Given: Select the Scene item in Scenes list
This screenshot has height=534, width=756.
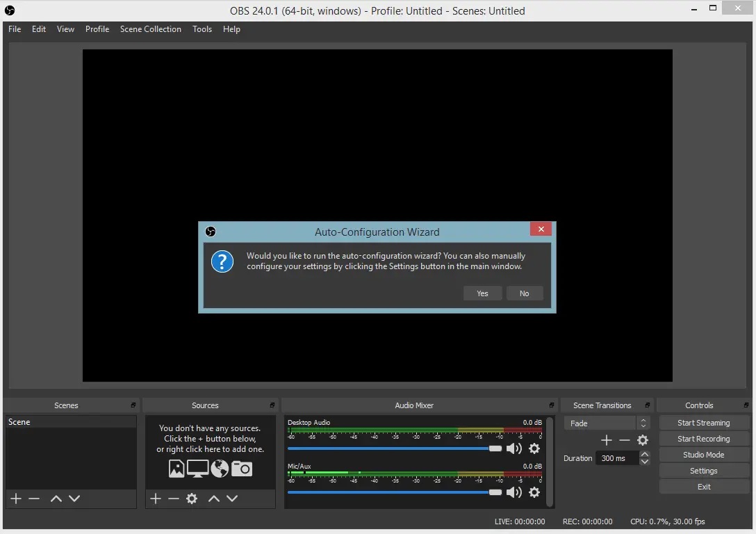Looking at the screenshot, I should point(71,421).
